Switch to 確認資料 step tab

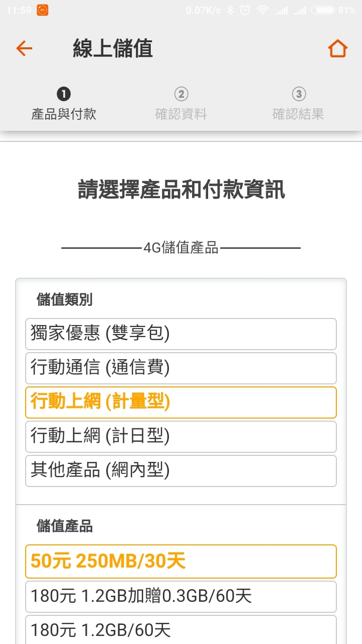(181, 114)
